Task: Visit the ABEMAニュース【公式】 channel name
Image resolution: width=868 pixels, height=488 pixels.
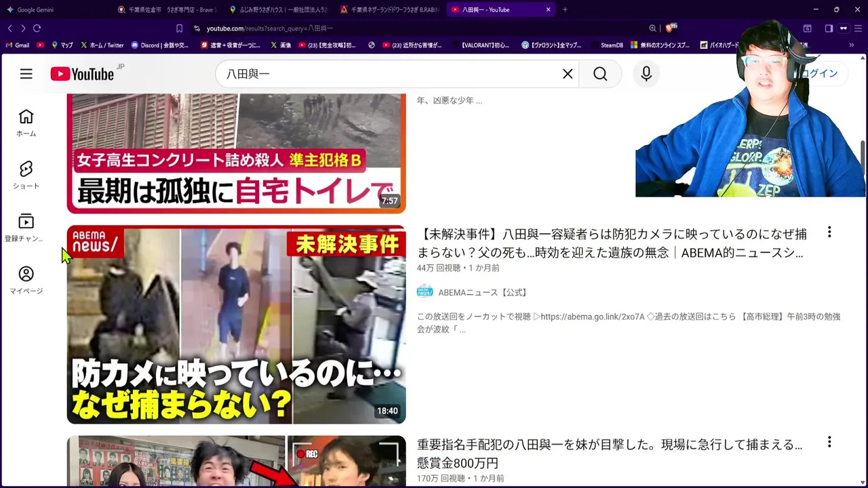Action: (482, 292)
